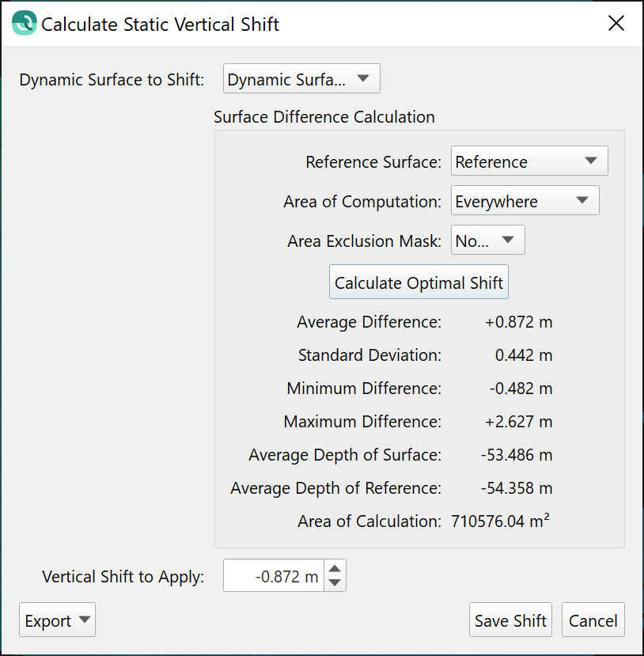Click the Minimum Difference value -0.482 m
644x656 pixels.
pos(520,389)
